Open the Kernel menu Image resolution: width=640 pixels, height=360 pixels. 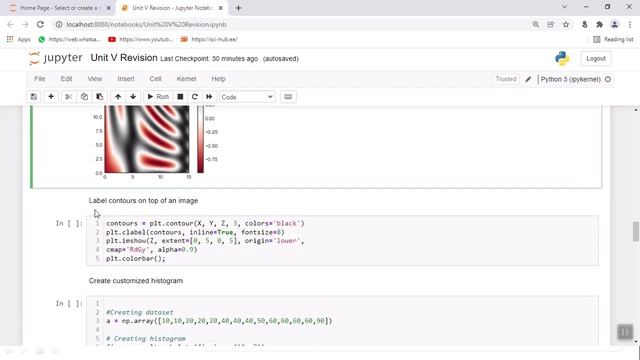click(186, 79)
